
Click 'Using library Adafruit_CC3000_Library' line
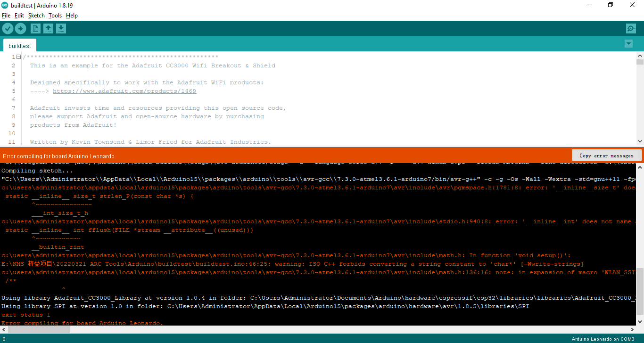coord(319,298)
